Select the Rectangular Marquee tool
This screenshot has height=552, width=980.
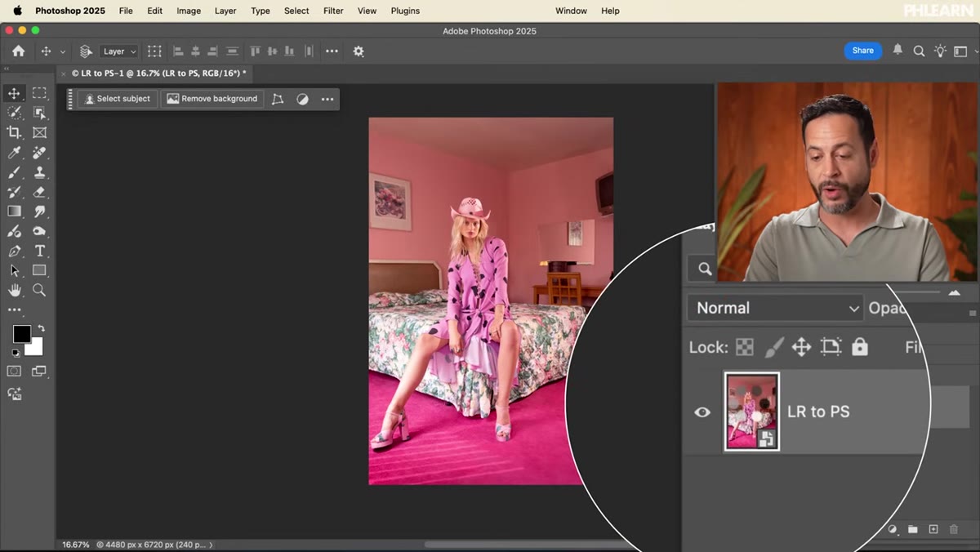(39, 93)
